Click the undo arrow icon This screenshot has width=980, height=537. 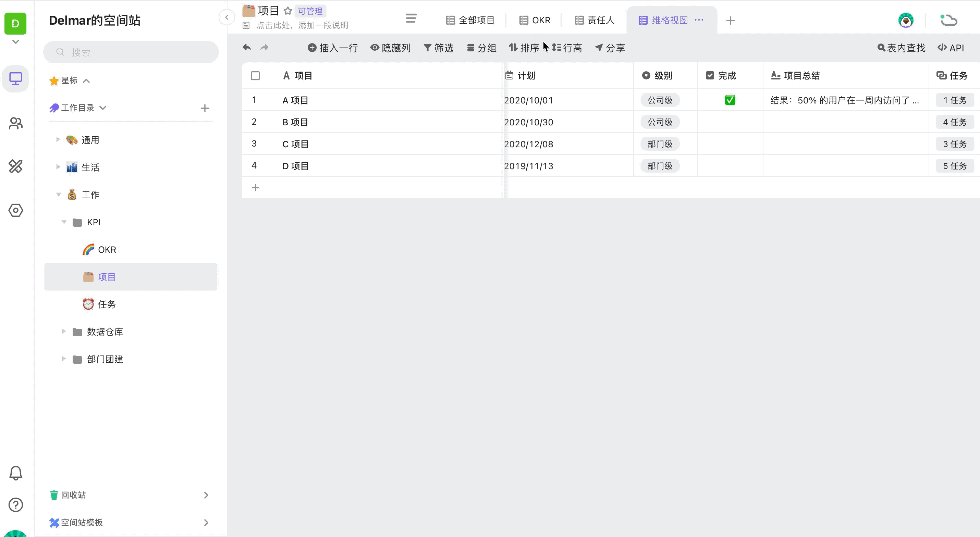[x=247, y=48]
